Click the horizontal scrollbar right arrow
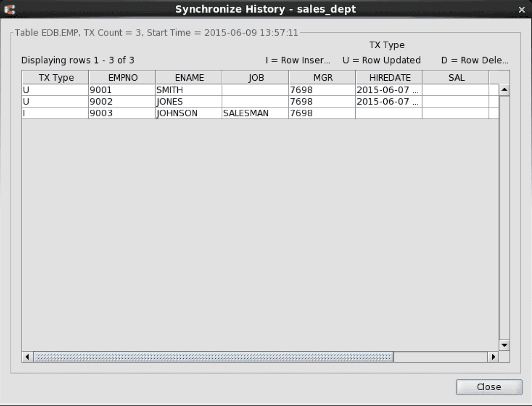532x406 pixels. pyautogui.click(x=494, y=356)
